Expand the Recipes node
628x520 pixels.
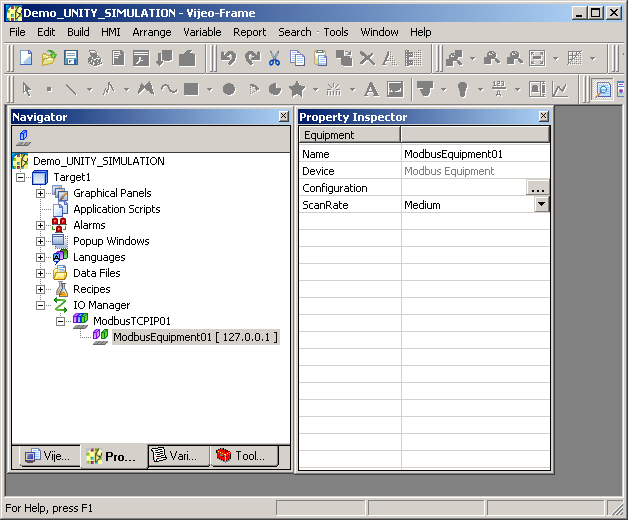[x=40, y=289]
